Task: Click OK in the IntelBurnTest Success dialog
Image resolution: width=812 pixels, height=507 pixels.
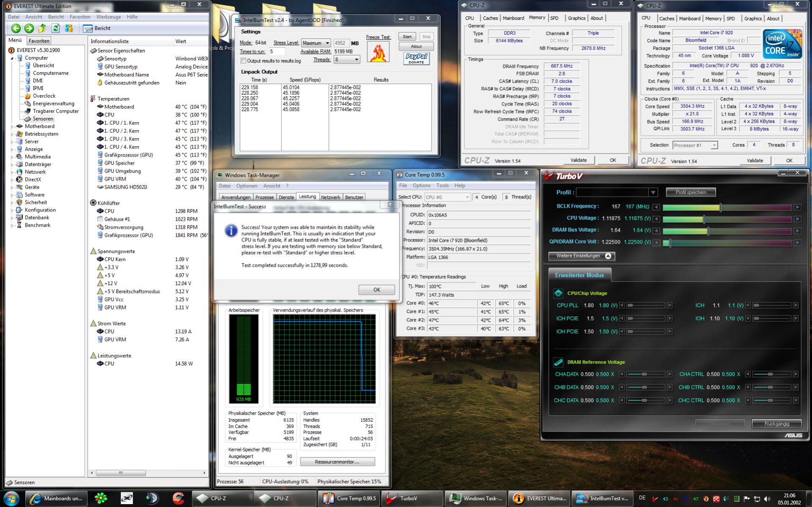Action: [x=377, y=290]
